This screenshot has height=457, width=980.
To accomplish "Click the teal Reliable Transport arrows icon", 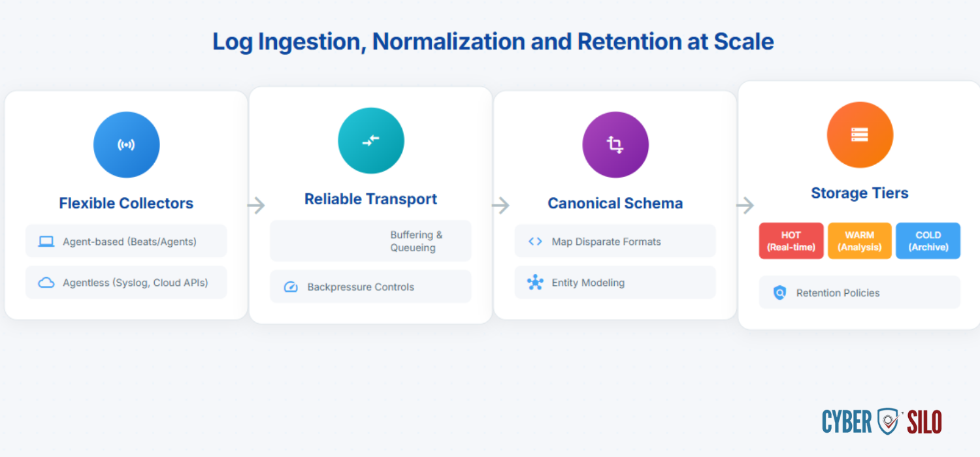I will 371,140.
